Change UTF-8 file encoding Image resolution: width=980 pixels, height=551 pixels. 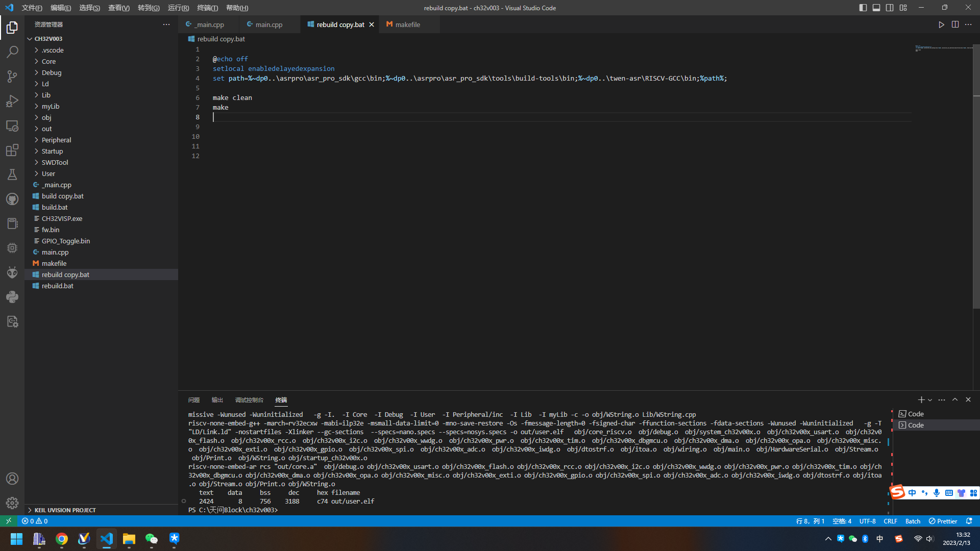click(x=867, y=521)
